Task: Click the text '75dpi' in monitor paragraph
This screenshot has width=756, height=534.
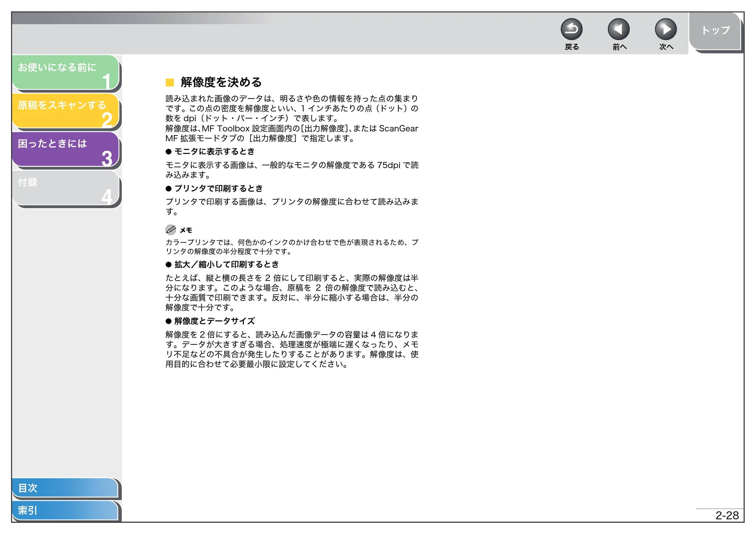Action: 389,165
